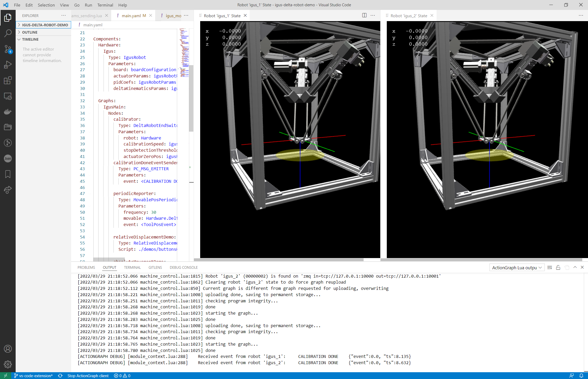
Task: Synchronize changes icon in status bar
Action: click(x=60, y=376)
